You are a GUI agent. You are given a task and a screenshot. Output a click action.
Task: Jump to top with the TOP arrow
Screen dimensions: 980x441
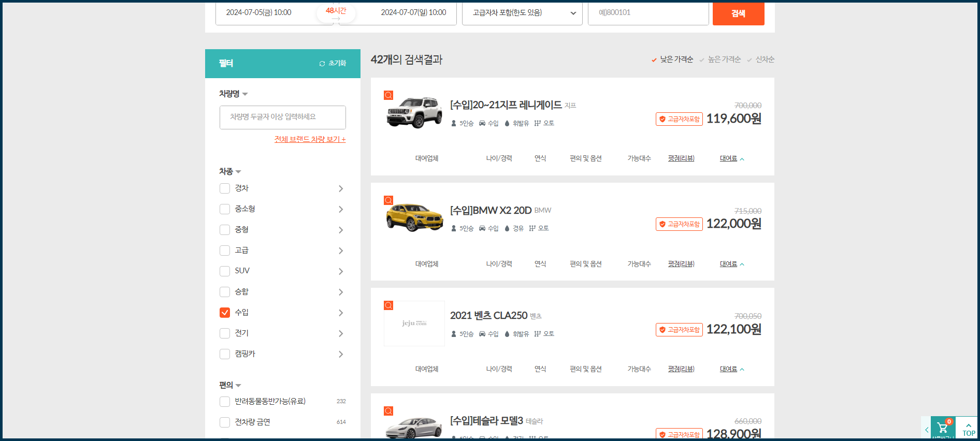[x=969, y=429]
